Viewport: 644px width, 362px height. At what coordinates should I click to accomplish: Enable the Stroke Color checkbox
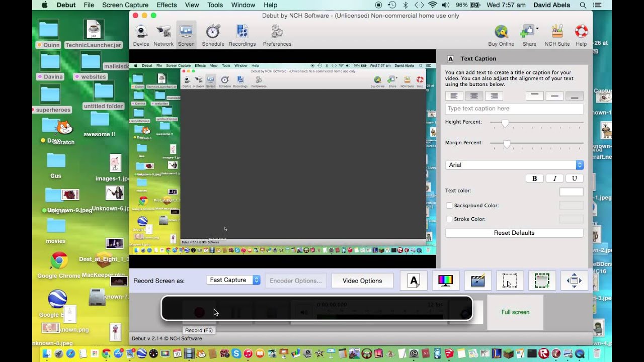click(449, 219)
